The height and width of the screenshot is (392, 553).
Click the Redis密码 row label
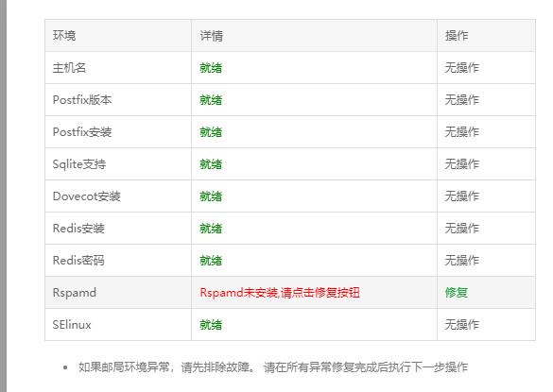78,260
